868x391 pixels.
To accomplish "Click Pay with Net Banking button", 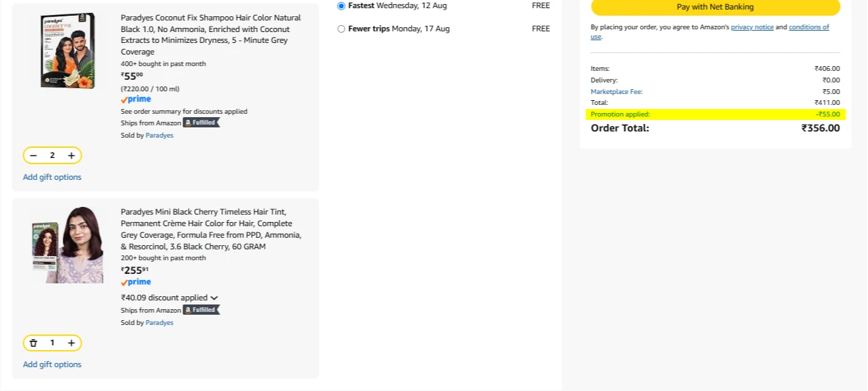I will pos(716,7).
